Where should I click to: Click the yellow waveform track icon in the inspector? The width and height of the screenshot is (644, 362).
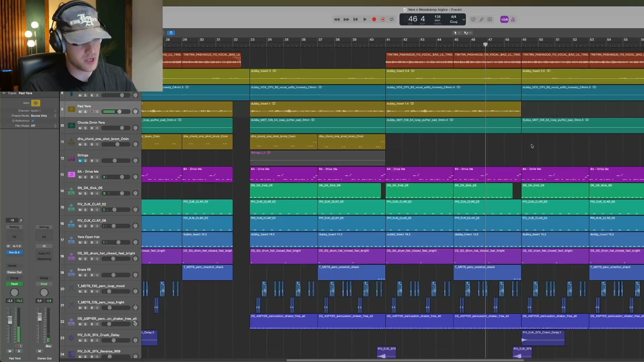pos(36,103)
